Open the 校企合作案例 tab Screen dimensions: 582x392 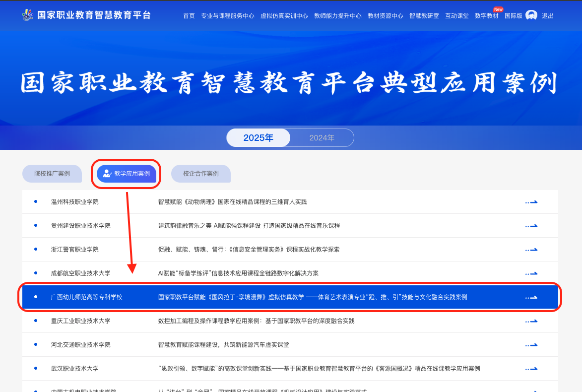pyautogui.click(x=201, y=174)
